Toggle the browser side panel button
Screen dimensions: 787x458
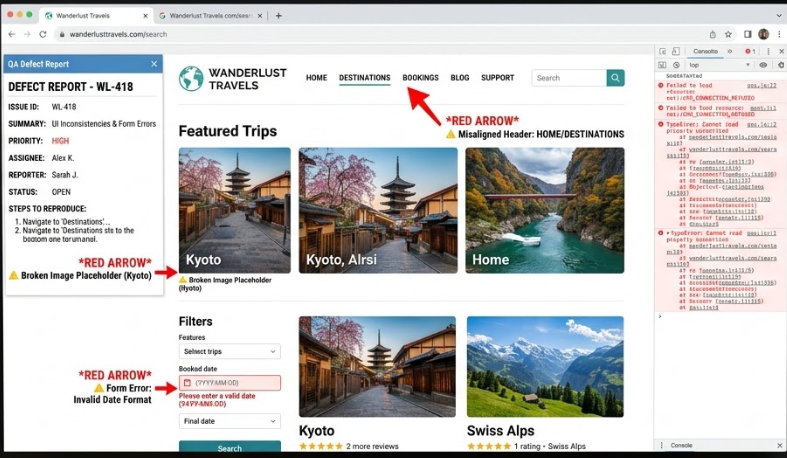click(x=747, y=34)
